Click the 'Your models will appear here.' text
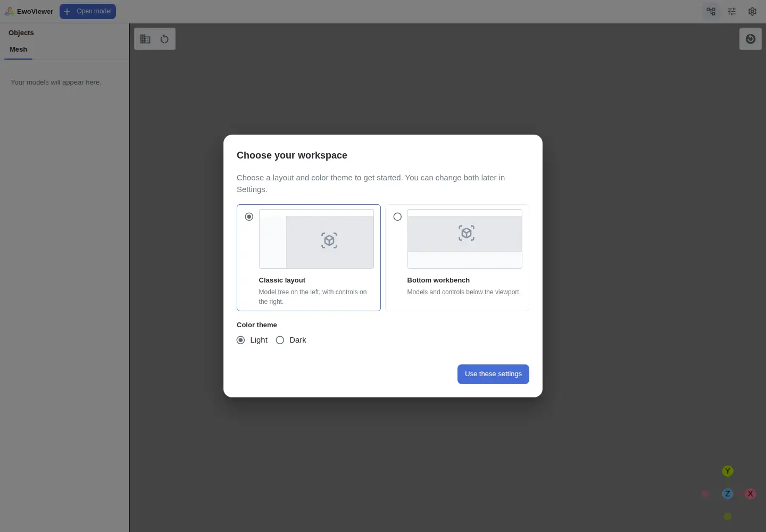 56,82
